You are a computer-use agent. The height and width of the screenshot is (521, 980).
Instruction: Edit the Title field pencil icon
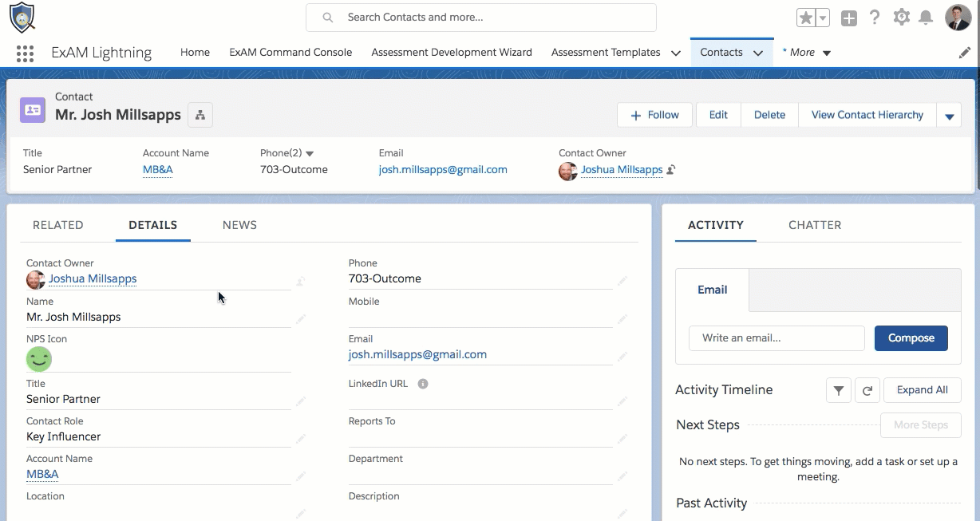301,401
